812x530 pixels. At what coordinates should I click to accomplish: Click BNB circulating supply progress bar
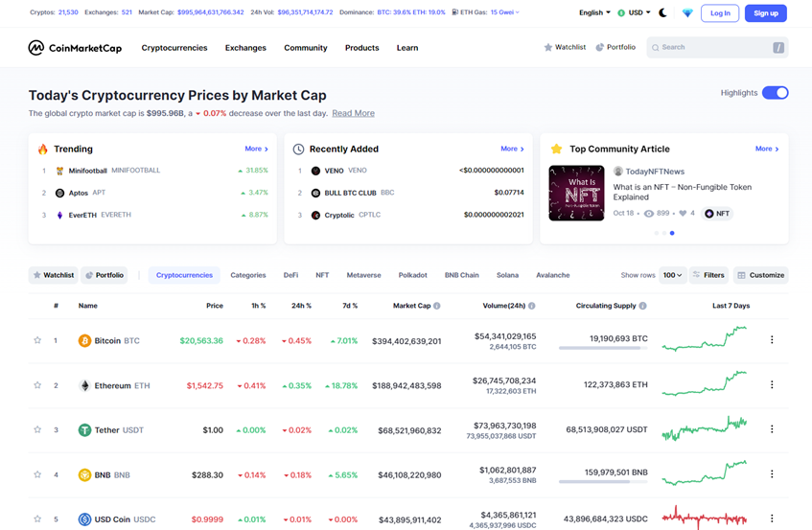[x=603, y=482]
